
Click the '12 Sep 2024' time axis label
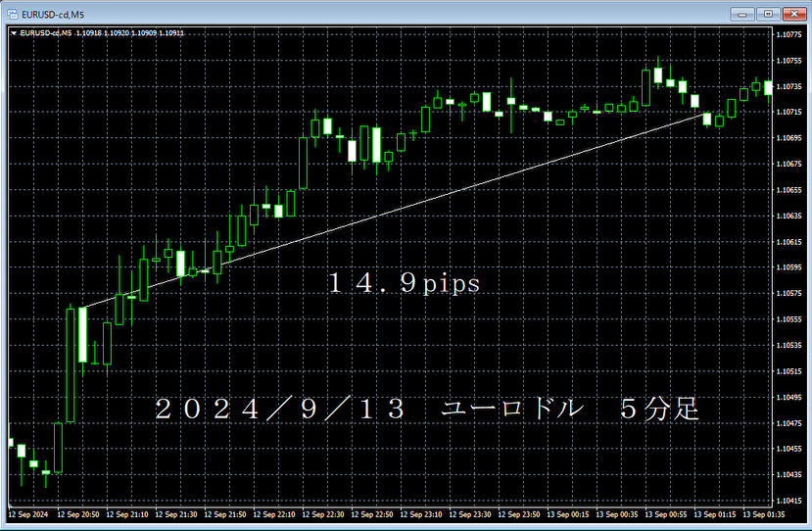(x=28, y=514)
